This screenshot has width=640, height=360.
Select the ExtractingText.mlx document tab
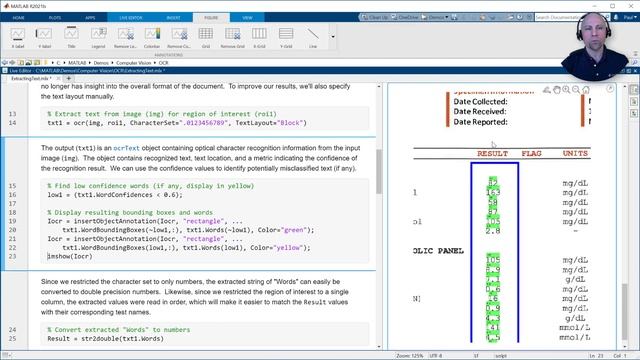[30, 78]
